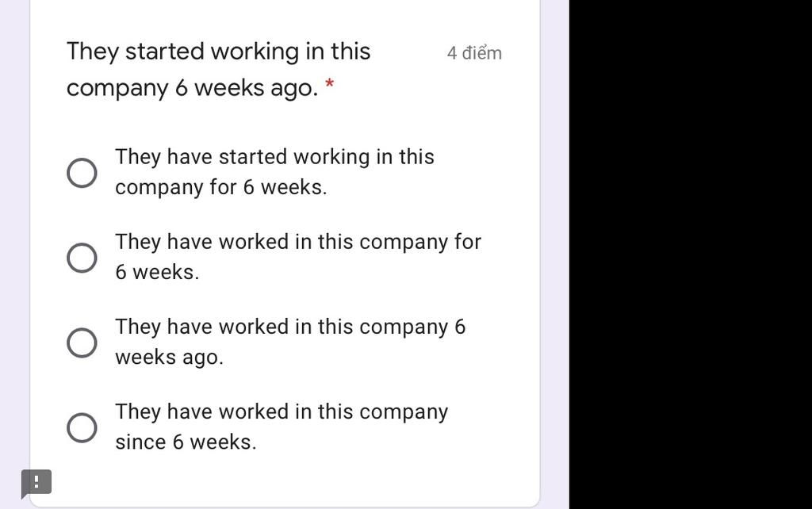Screen dimensions: 812x509
Task: Choose the "worked for 6 weeks" radio button
Action: [x=82, y=257]
